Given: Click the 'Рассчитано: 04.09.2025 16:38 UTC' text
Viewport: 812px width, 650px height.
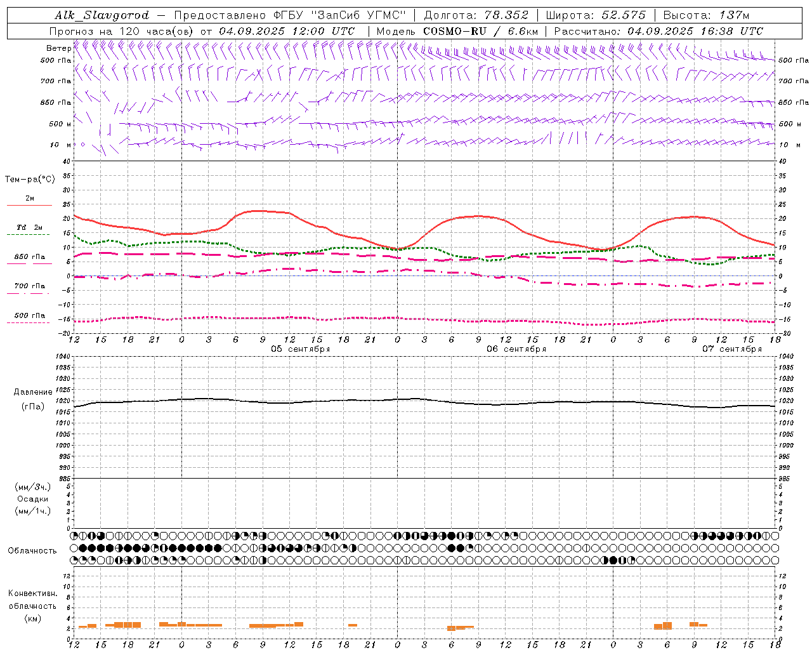Looking at the screenshot, I should [x=658, y=31].
